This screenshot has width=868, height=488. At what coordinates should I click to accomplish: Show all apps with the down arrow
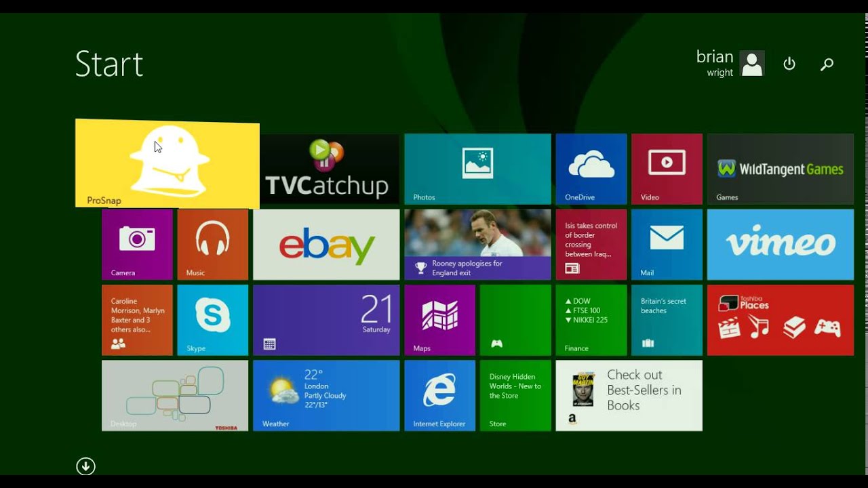pos(85,466)
